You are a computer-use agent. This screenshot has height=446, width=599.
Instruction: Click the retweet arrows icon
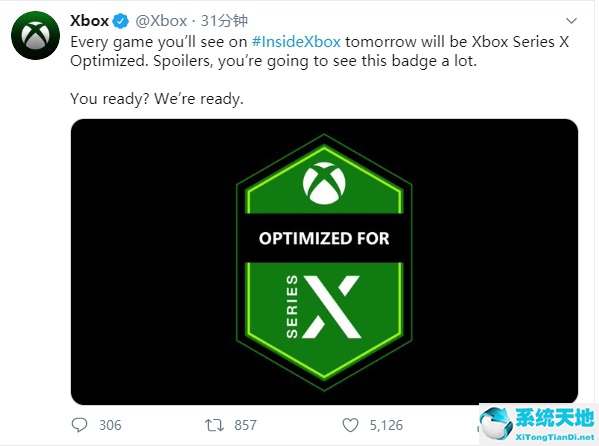pos(214,425)
